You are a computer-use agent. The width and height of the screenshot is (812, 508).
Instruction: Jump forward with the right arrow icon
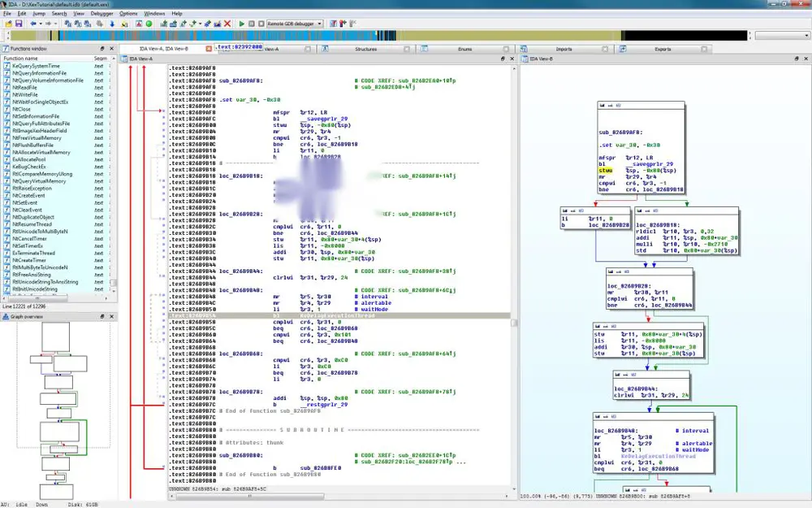(48, 24)
